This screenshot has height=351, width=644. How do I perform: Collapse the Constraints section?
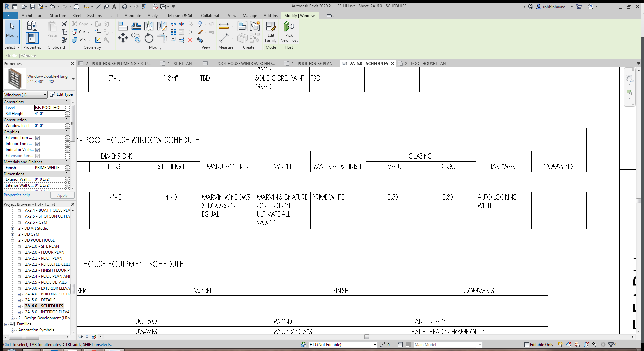(x=66, y=102)
